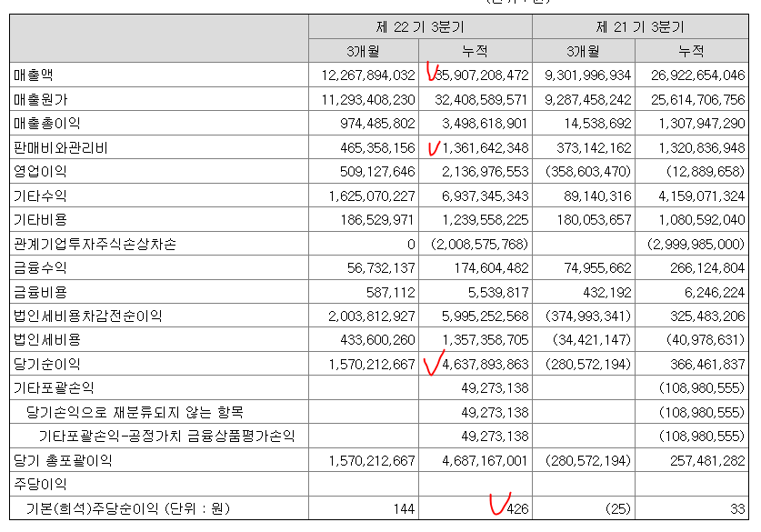Click value 6,937,345,343 in 기타수익 row

[x=485, y=196]
